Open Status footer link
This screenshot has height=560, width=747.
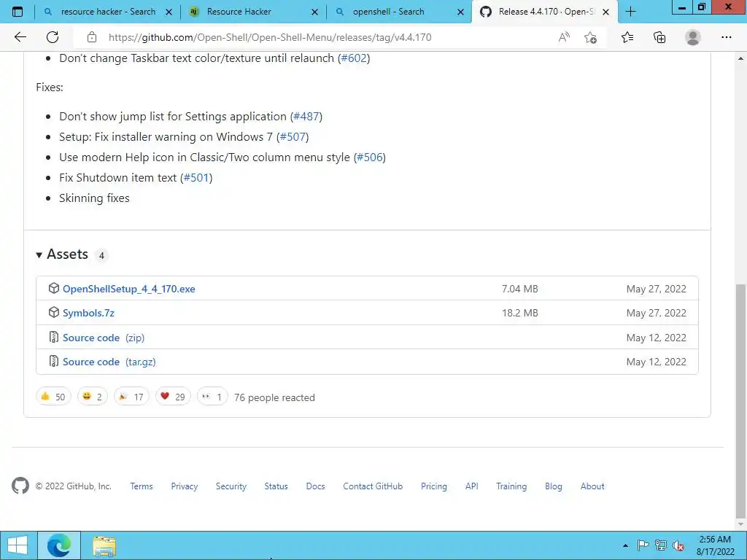(276, 486)
